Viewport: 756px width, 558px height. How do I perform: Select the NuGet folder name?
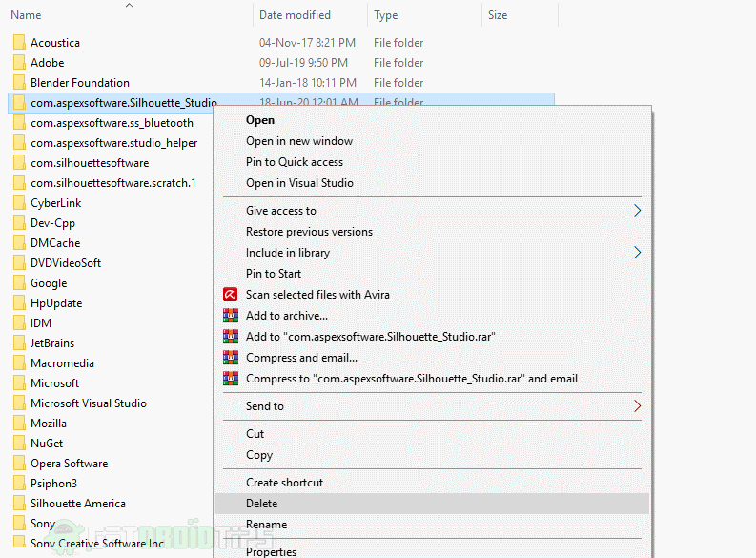[47, 443]
